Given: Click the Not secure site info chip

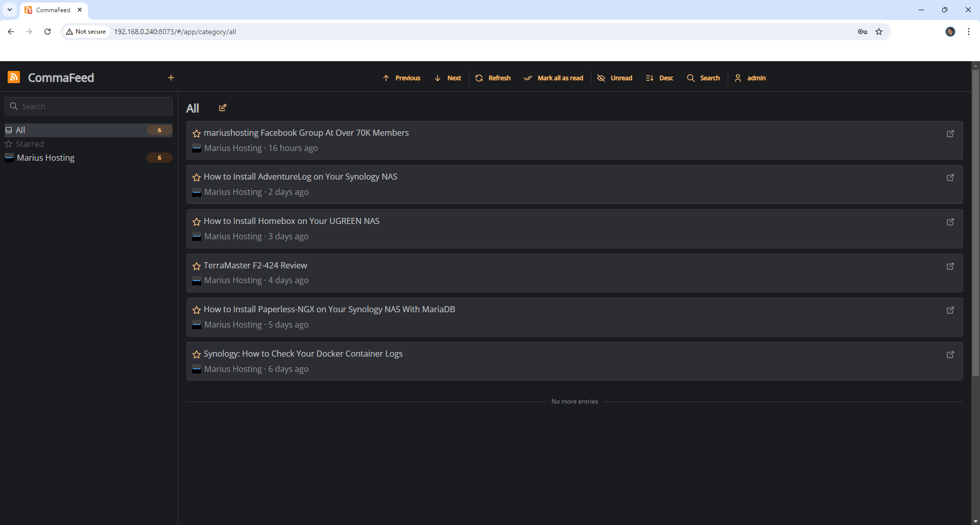Looking at the screenshot, I should [x=86, y=32].
